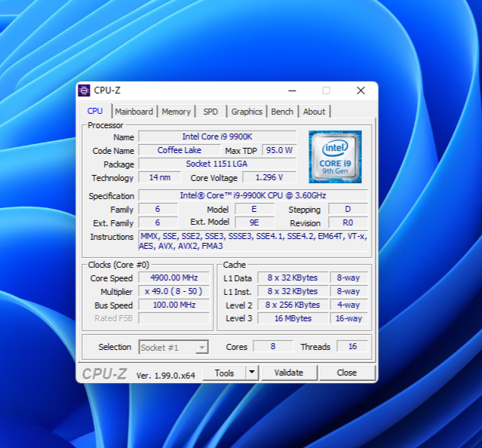The width and height of the screenshot is (482, 448).
Task: Click the L1 Data 8-way value
Action: (x=348, y=278)
